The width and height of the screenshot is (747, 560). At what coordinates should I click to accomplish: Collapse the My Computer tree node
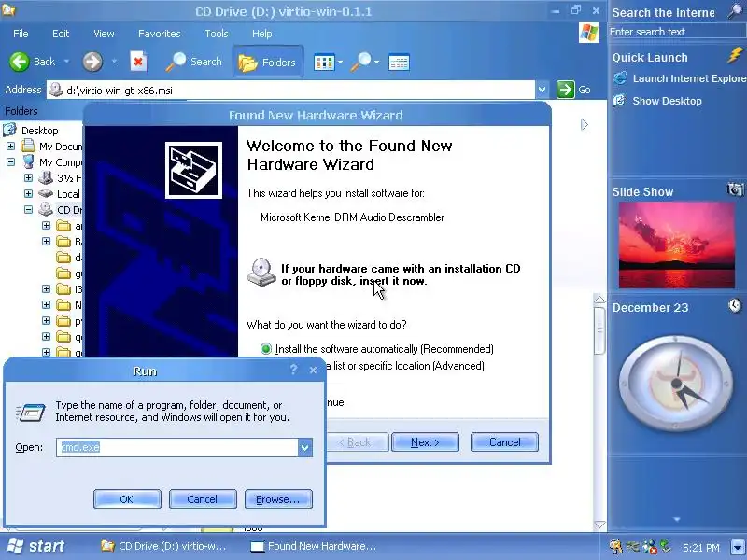click(x=10, y=161)
